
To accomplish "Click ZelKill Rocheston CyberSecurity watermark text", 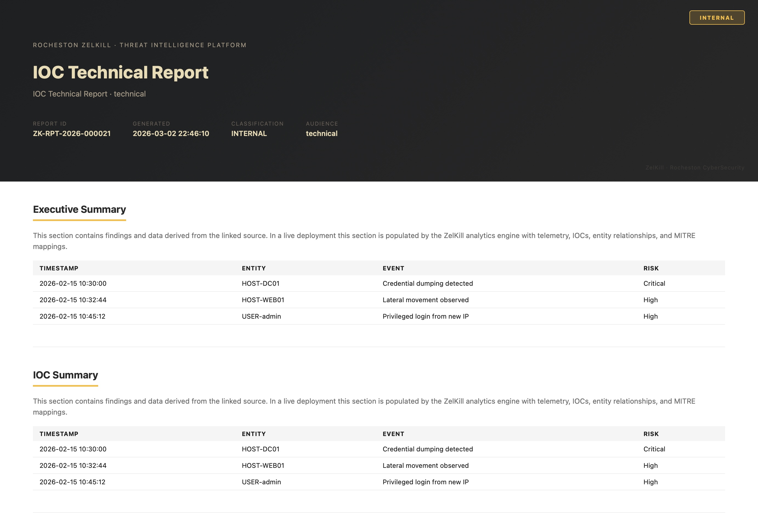I will [x=695, y=168].
